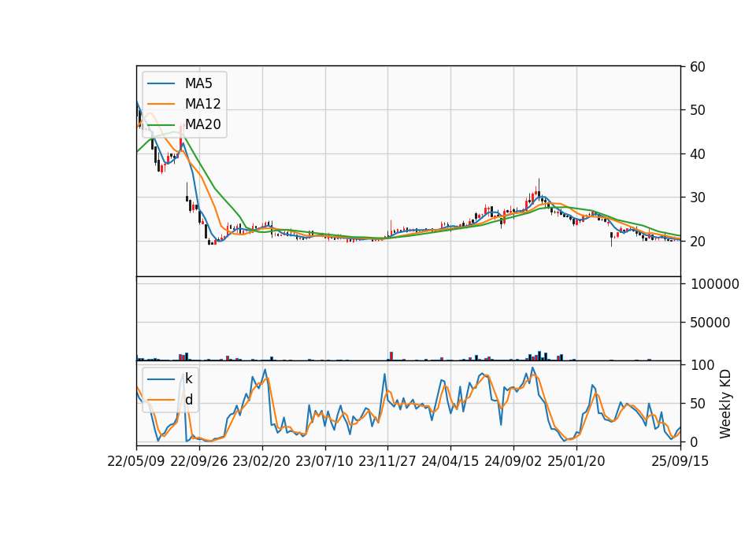This screenshot has height=543, width=756.
Task: Click the price axis value 30
Action: (697, 198)
